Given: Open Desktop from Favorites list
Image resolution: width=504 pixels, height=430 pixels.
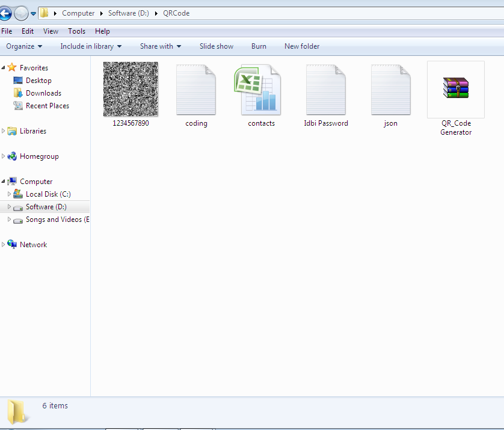Looking at the screenshot, I should click(38, 81).
